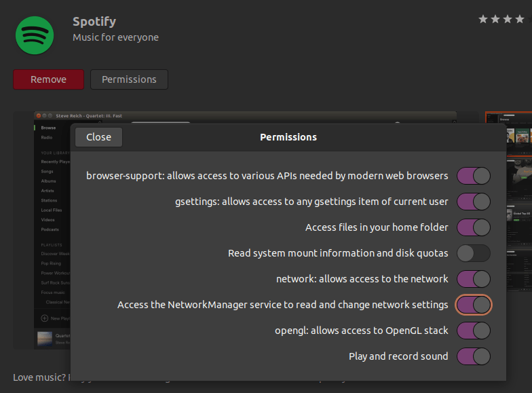Click the browser-support permission description text
The height and width of the screenshot is (393, 532).
coord(267,176)
